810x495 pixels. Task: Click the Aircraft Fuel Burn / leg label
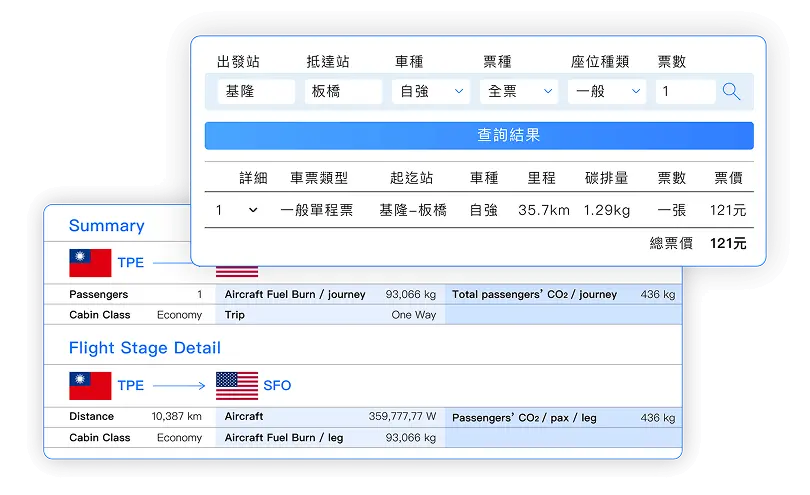[x=284, y=438]
